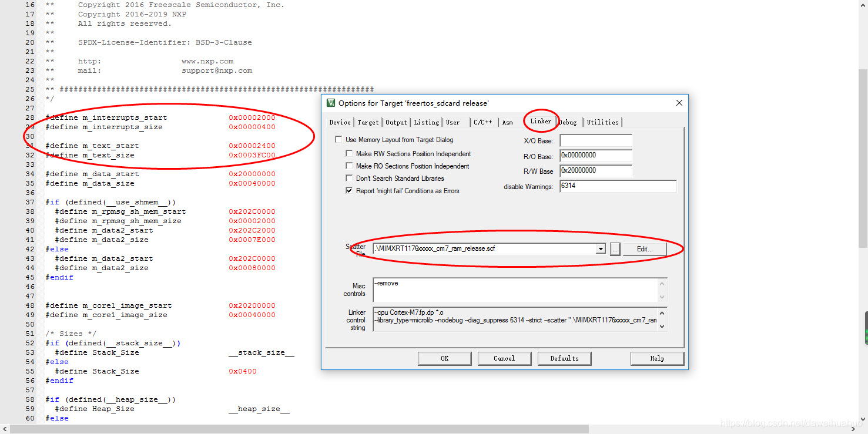Uncheck Report 'might fail' Conditions as Errors
This screenshot has width=868, height=434.
tap(350, 191)
